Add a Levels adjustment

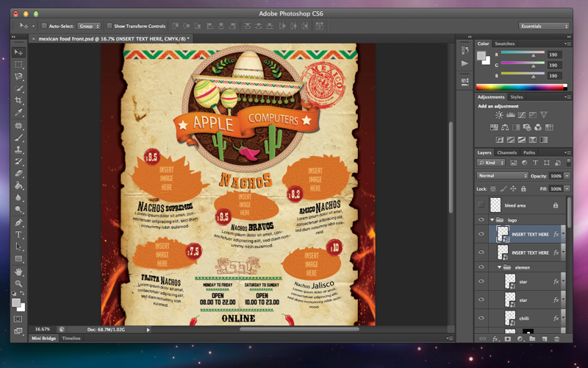(510, 115)
